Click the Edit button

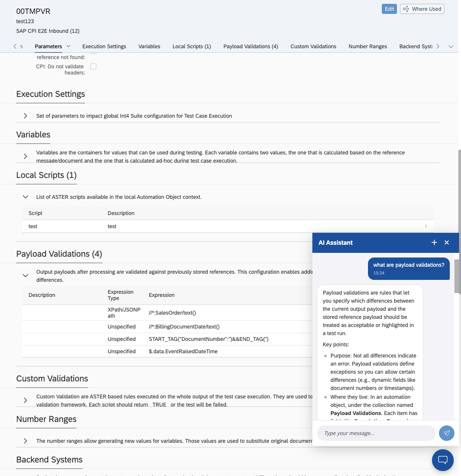pyautogui.click(x=389, y=9)
